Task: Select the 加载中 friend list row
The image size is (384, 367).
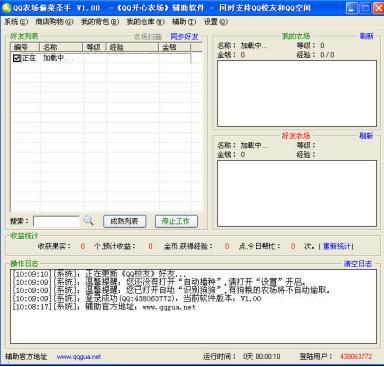Action: 102,58
